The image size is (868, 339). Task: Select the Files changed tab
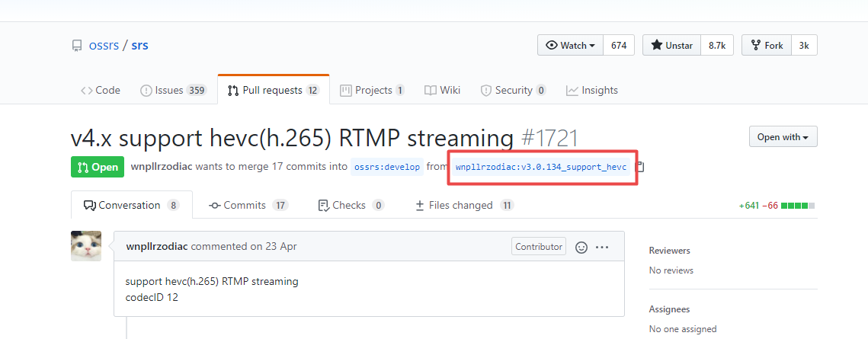(x=464, y=205)
